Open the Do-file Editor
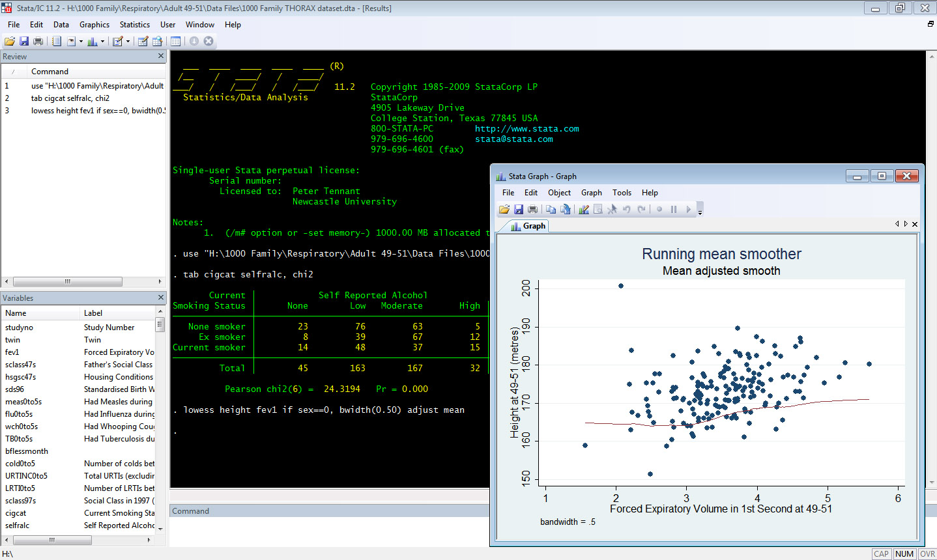This screenshot has height=560, width=937. 117,40
